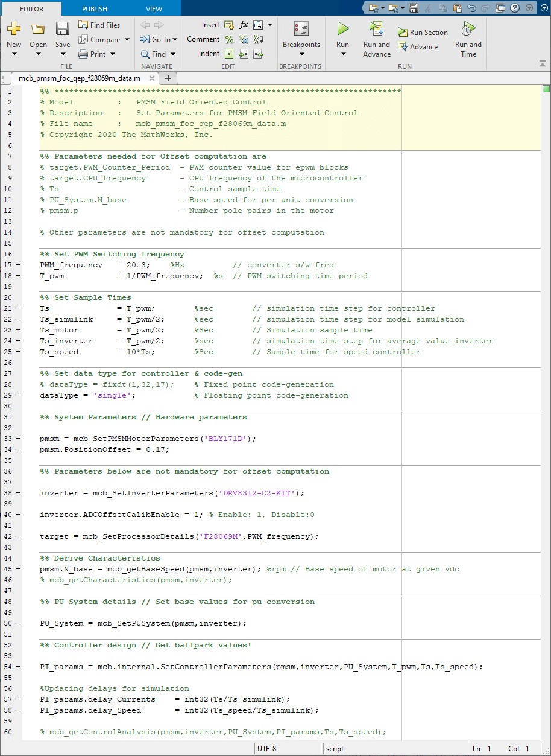Click the quick access Save icon

(x=414, y=8)
